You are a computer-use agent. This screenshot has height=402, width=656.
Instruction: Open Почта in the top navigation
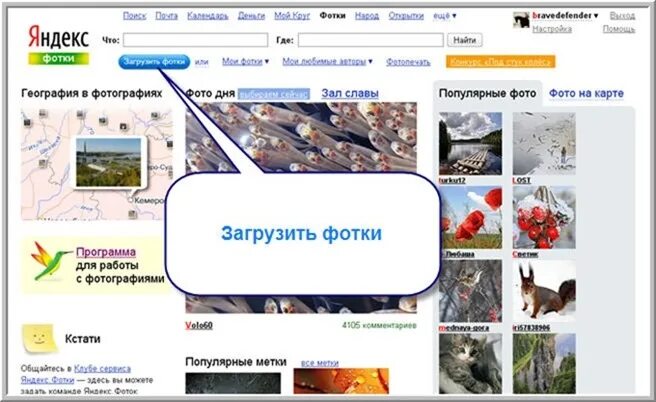[167, 16]
